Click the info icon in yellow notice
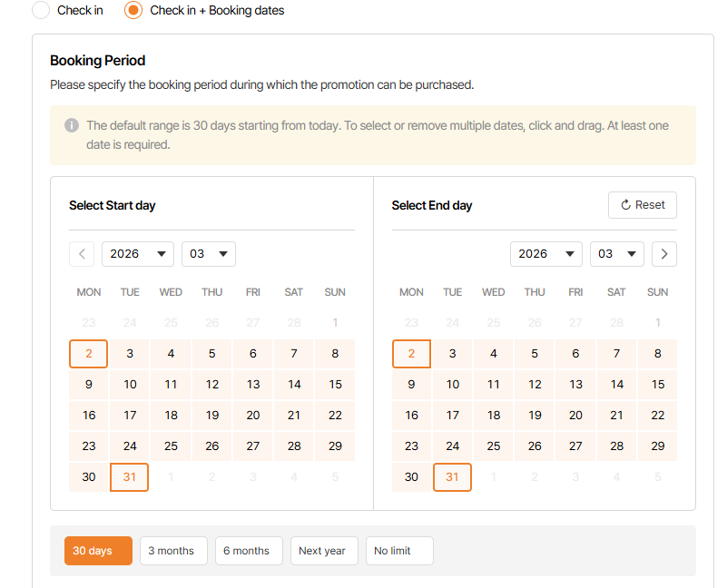Viewport: 727px width, 588px height. (x=72, y=125)
